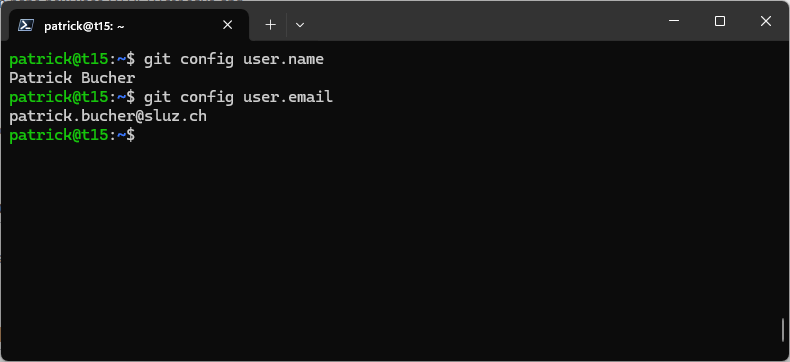The image size is (790, 362).
Task: Maximize the terminal window
Action: (720, 21)
